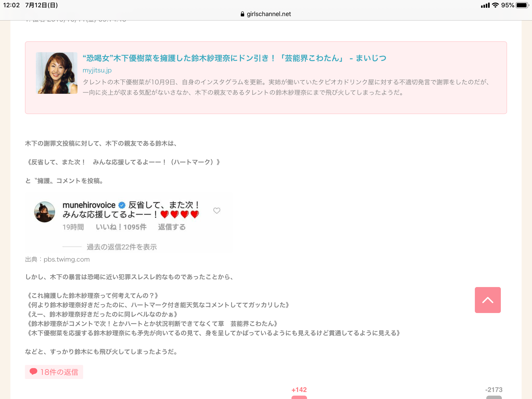Click the speech bubble icon beside 18件の返信
This screenshot has height=399, width=532.
[34, 371]
